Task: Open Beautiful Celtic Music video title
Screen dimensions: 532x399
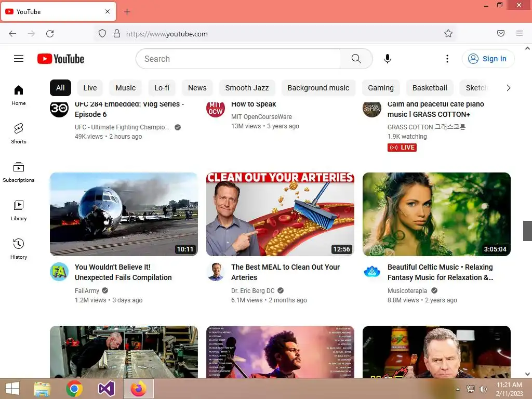Action: pyautogui.click(x=441, y=272)
